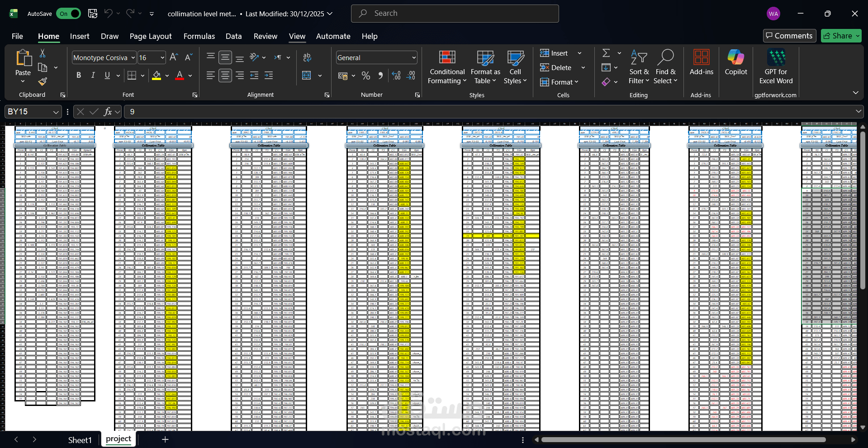Image resolution: width=868 pixels, height=448 pixels.
Task: Click the Comments button
Action: [789, 36]
